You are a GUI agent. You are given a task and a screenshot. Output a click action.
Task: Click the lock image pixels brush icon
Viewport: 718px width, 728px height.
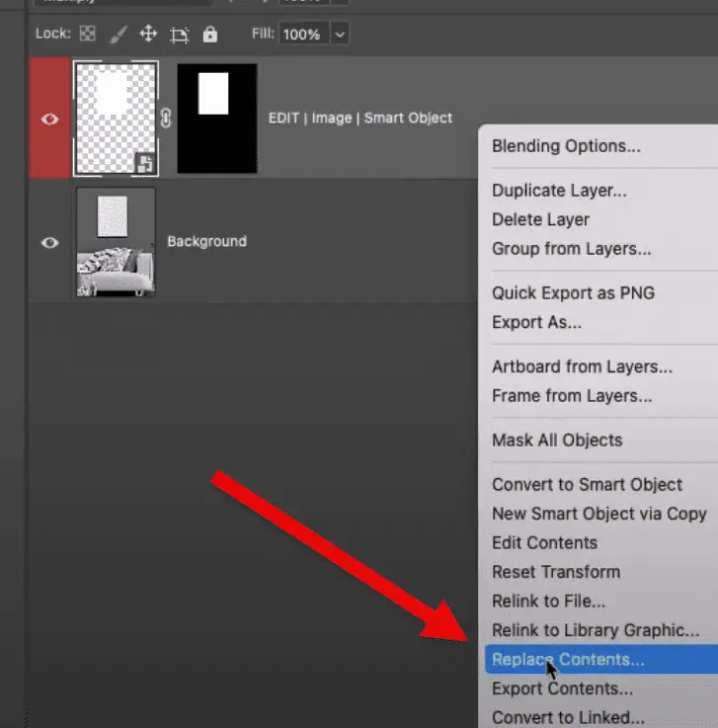click(x=118, y=35)
